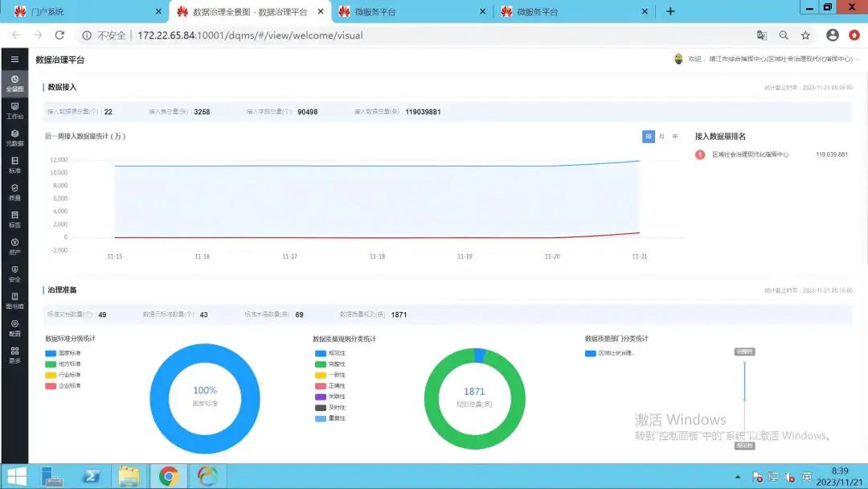The width and height of the screenshot is (868, 489).
Task: Open 质量 module in the sidebar
Action: [14, 191]
